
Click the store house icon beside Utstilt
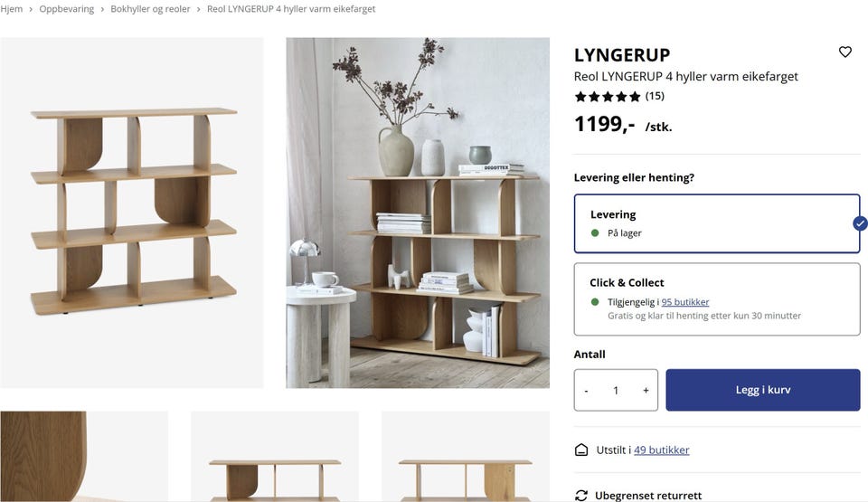coord(581,450)
